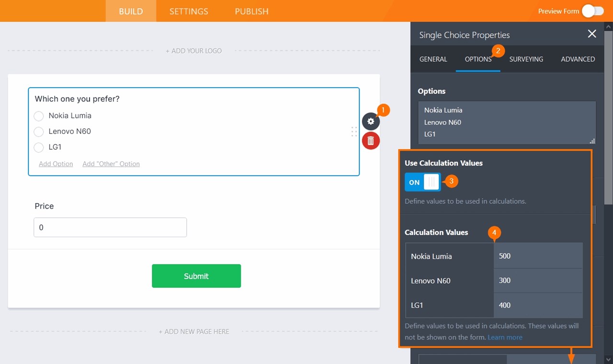Click LG1 label in Calculation Values table
613x364 pixels.
pyautogui.click(x=417, y=305)
